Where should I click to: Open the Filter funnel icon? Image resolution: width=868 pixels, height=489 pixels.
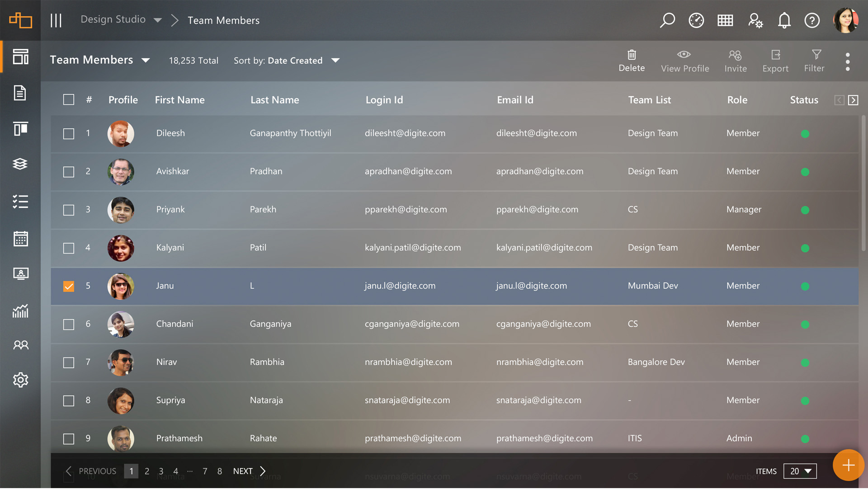click(x=816, y=55)
